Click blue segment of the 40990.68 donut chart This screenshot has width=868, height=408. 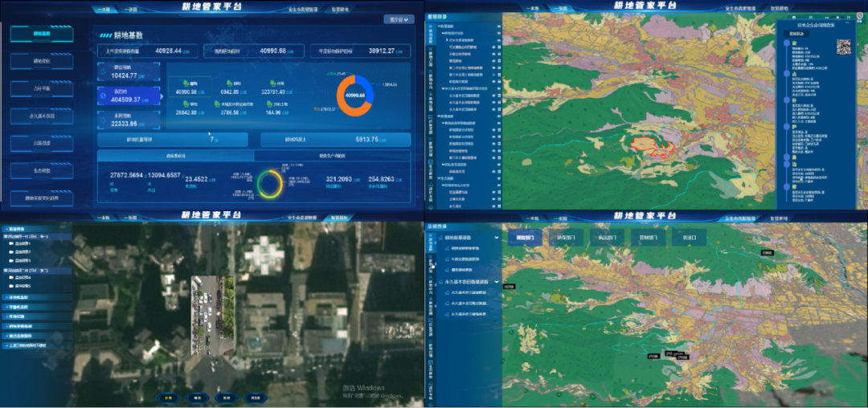(369, 88)
